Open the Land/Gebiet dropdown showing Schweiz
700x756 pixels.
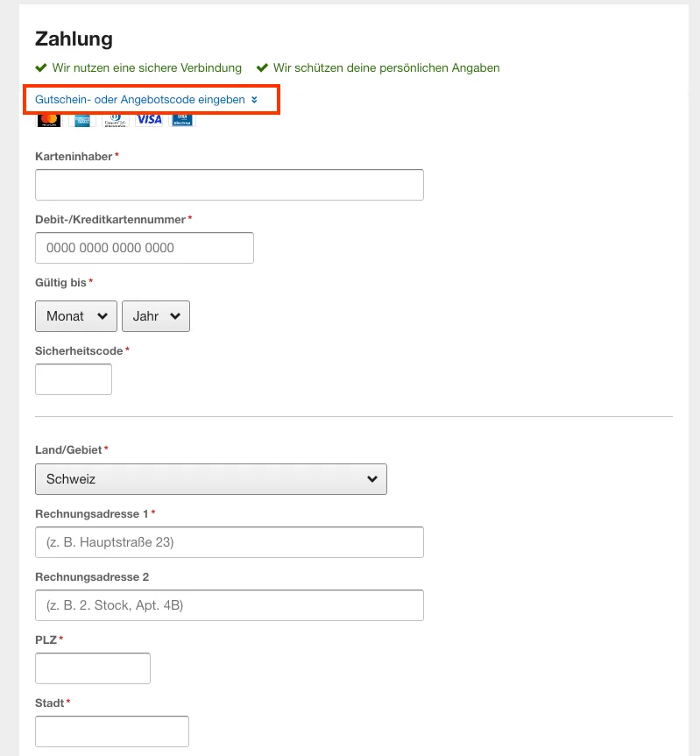[x=210, y=479]
